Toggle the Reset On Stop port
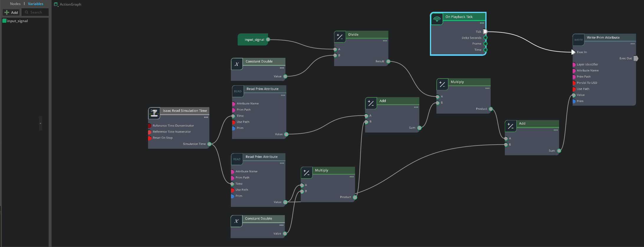The height and width of the screenshot is (247, 644). pos(149,138)
